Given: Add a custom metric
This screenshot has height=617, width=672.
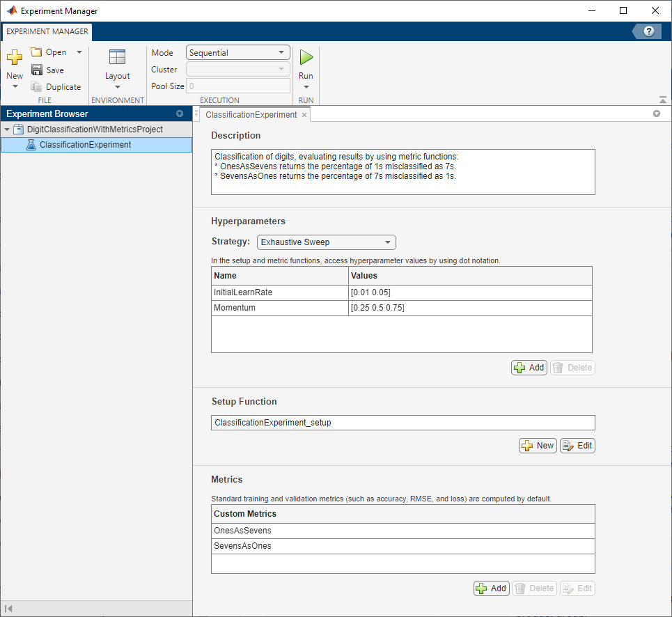Looking at the screenshot, I should tap(491, 588).
